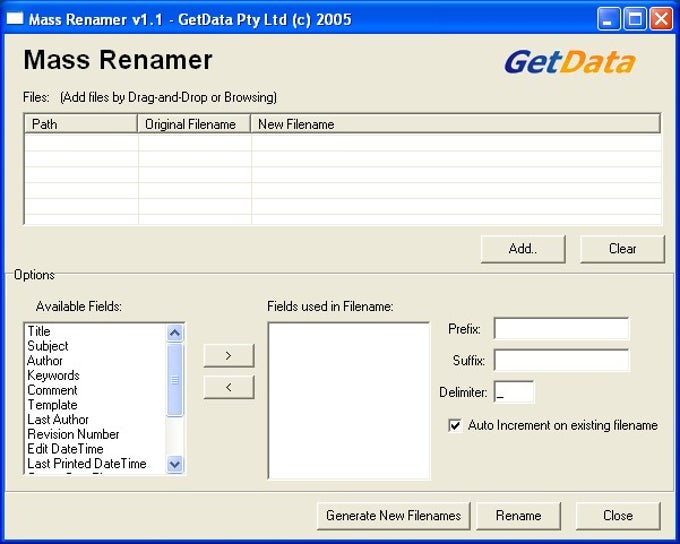Click the Path column header
This screenshot has height=544, width=680.
(81, 124)
